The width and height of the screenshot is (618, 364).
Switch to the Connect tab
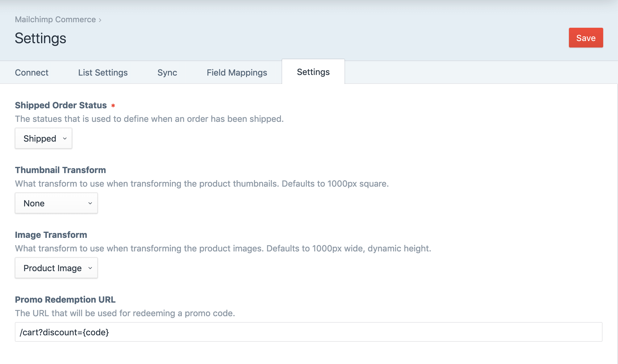point(31,72)
